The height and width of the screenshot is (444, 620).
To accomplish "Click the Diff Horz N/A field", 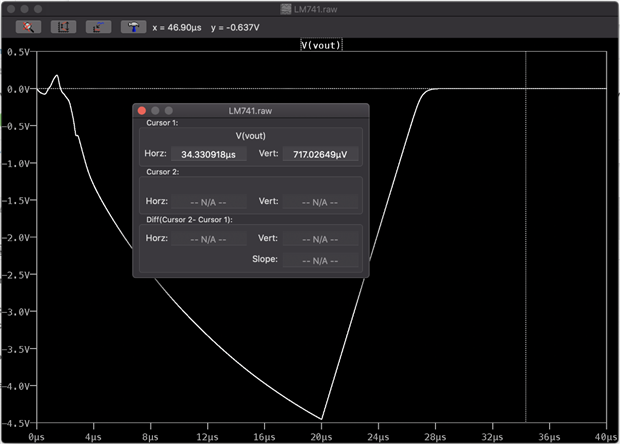I will click(208, 239).
